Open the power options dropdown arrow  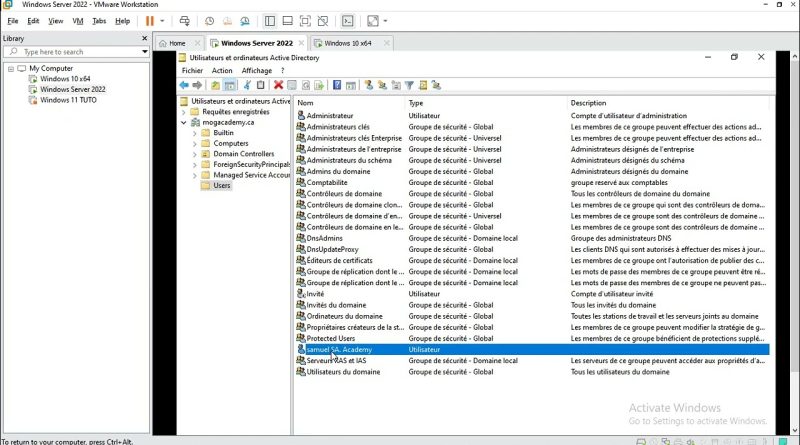(x=162, y=21)
